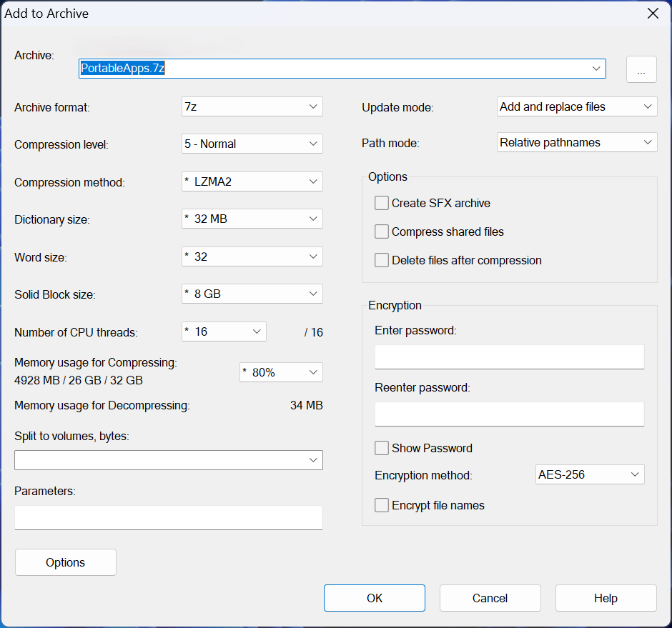Click the Parameters text field
This screenshot has width=672, height=628.
click(x=168, y=517)
